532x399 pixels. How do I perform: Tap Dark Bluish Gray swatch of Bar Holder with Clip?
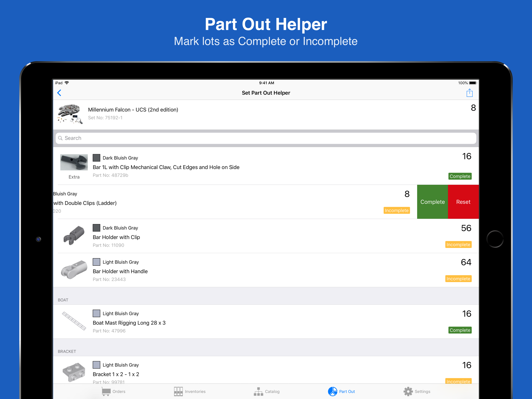click(96, 228)
